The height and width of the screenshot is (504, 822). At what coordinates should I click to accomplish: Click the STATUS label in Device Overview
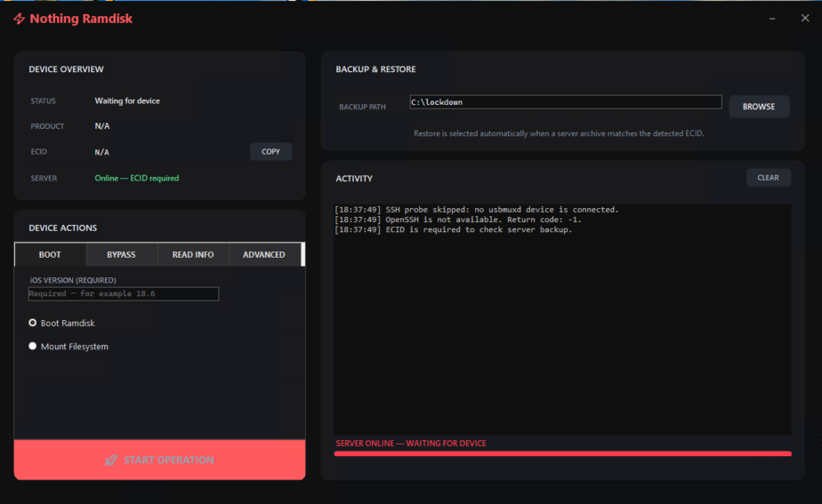(43, 101)
